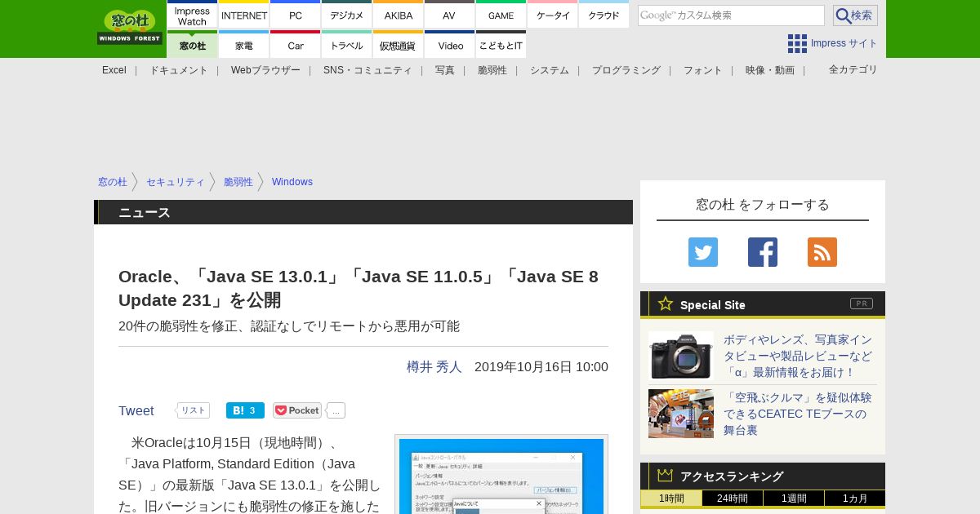Click the Impress サイト grid icon
This screenshot has height=514, width=980.
(797, 43)
